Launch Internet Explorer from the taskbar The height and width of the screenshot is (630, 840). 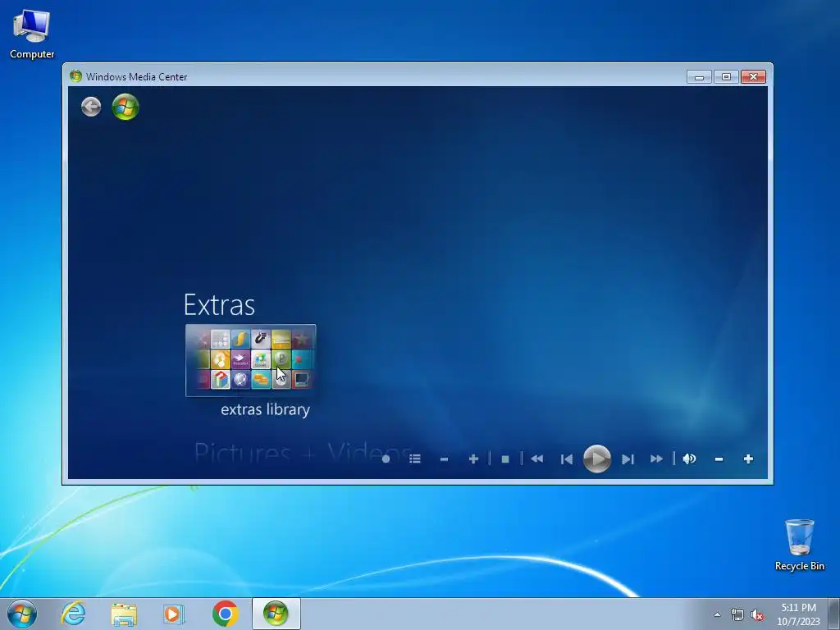73,614
